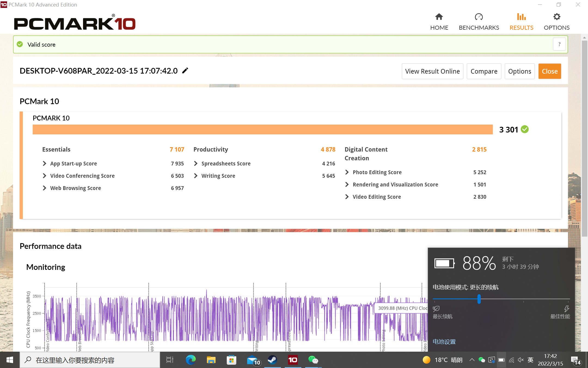Click the tray icon left of battery
The image size is (588, 368).
click(x=492, y=360)
